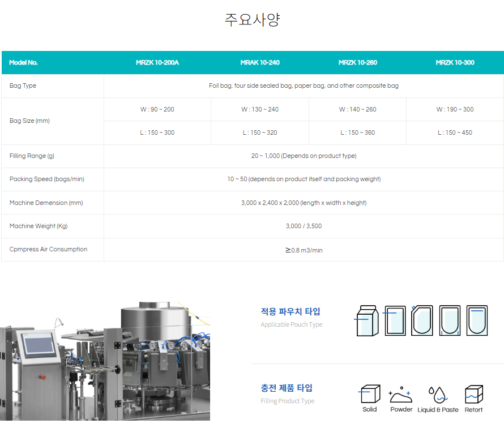Click the Solid label text
This screenshot has width=504, height=428.
pyautogui.click(x=369, y=409)
